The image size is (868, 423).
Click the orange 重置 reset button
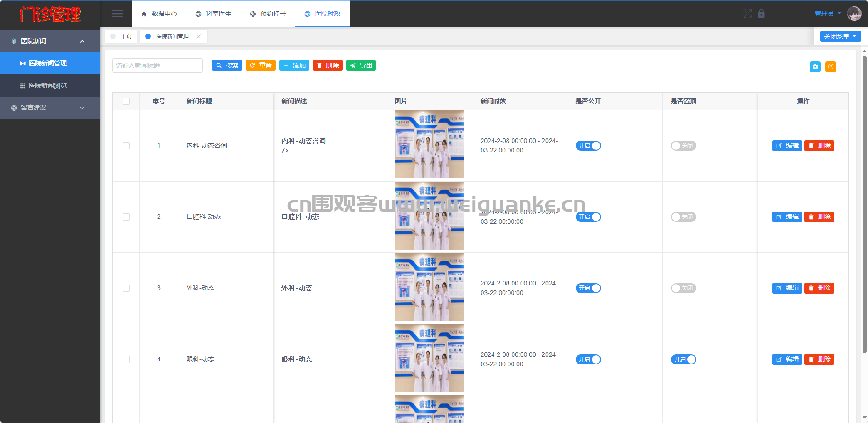(x=261, y=65)
